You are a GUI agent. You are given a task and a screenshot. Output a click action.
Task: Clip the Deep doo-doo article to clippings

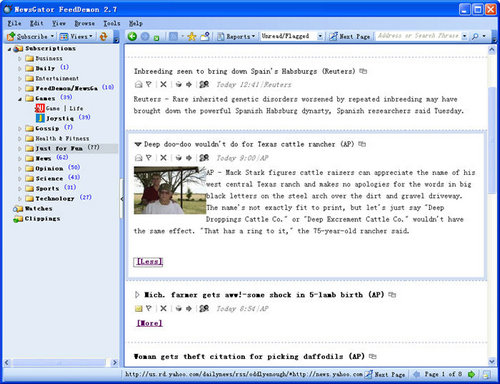pyautogui.click(x=179, y=158)
